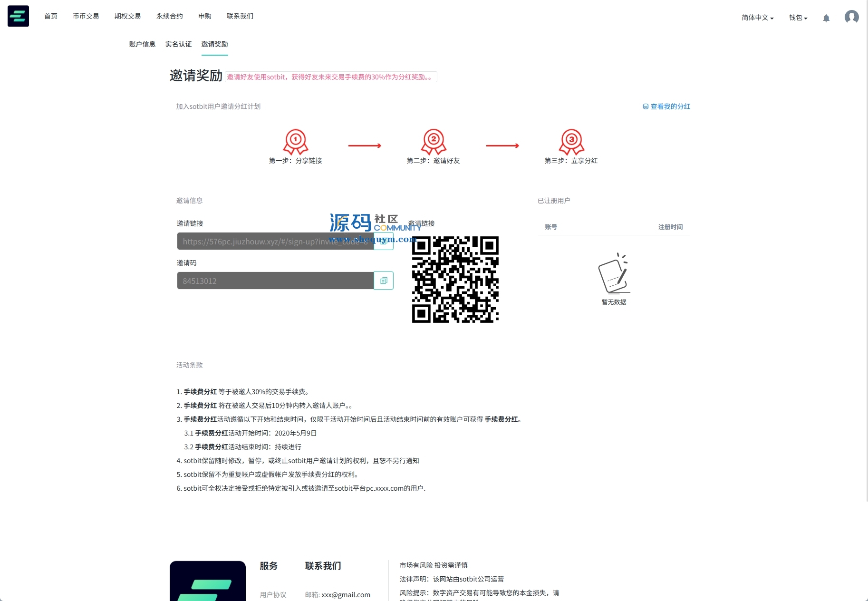The width and height of the screenshot is (868, 601).
Task: Open the user avatar profile icon
Action: [x=851, y=17]
